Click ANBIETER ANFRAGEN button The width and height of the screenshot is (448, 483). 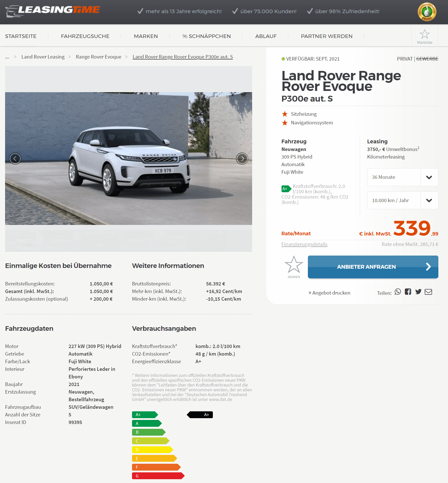point(373,267)
